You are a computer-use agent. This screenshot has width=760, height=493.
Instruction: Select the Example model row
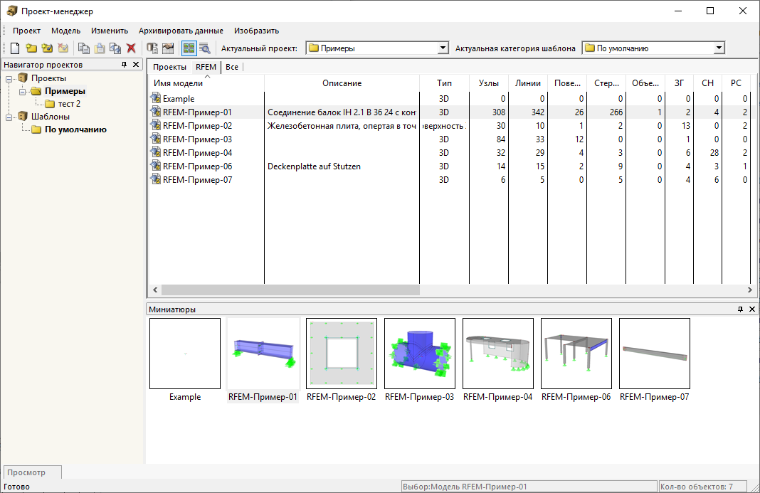tap(450, 99)
